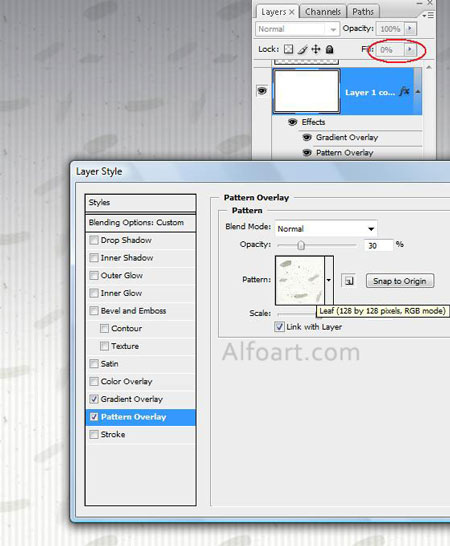Switch to the Paths tab
The height and width of the screenshot is (546, 450).
coord(363,12)
